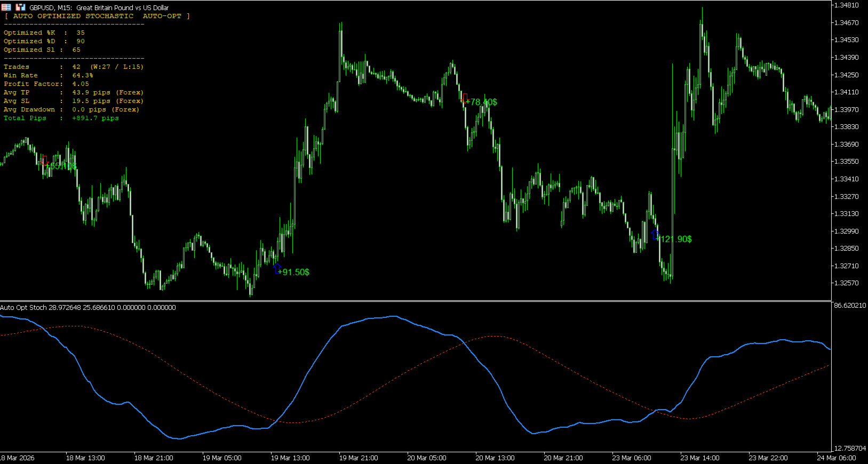The height and width of the screenshot is (464, 868).
Task: Click the 18 Mar 13:00 time label
Action: tap(85, 458)
